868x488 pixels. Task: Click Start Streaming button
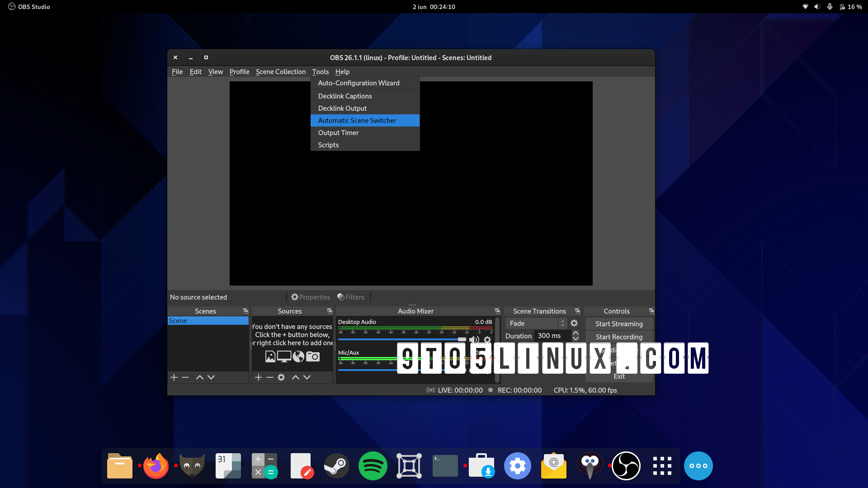click(x=618, y=324)
